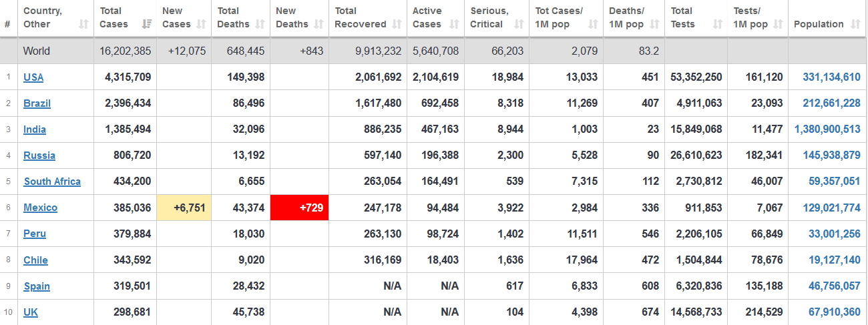Viewport: 868px width, 325px height.
Task: Click India's population figure link
Action: pos(827,129)
